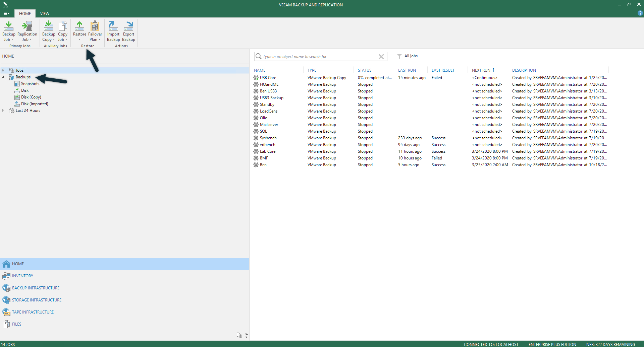This screenshot has height=347, width=644.
Task: Sort by the NEXT RUN column header
Action: click(x=481, y=70)
